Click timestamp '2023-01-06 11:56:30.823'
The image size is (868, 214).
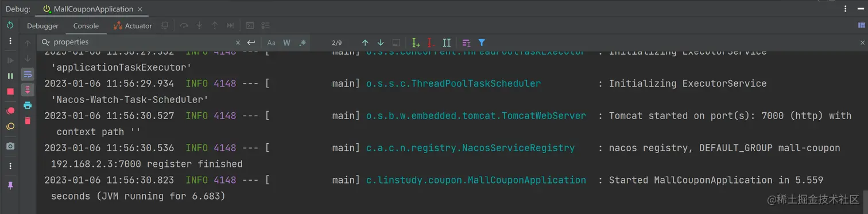click(x=109, y=180)
